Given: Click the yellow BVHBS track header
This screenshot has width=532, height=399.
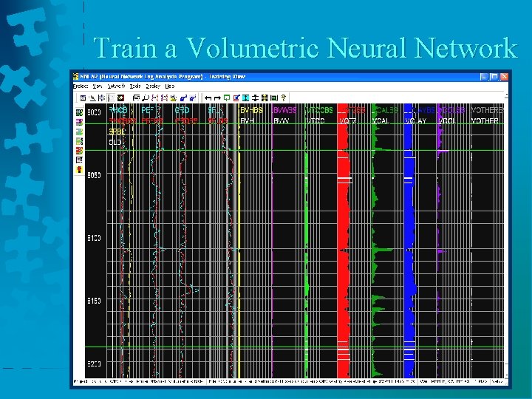Looking at the screenshot, I should [x=251, y=110].
